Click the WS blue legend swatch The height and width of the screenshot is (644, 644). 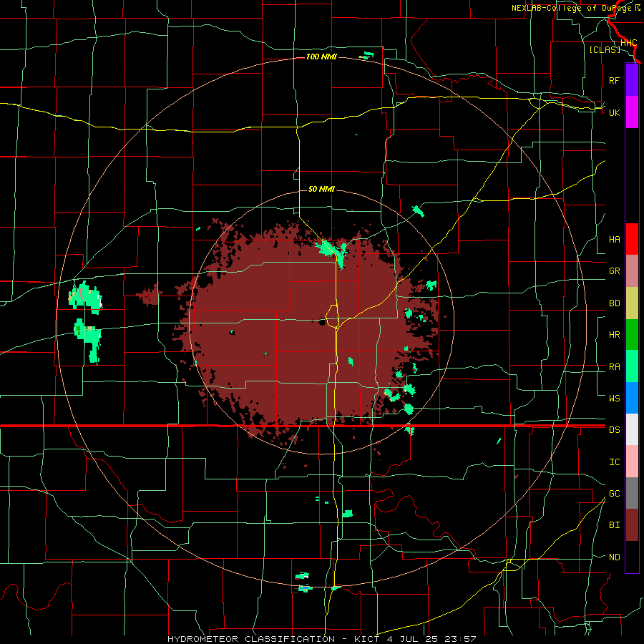tap(632, 398)
